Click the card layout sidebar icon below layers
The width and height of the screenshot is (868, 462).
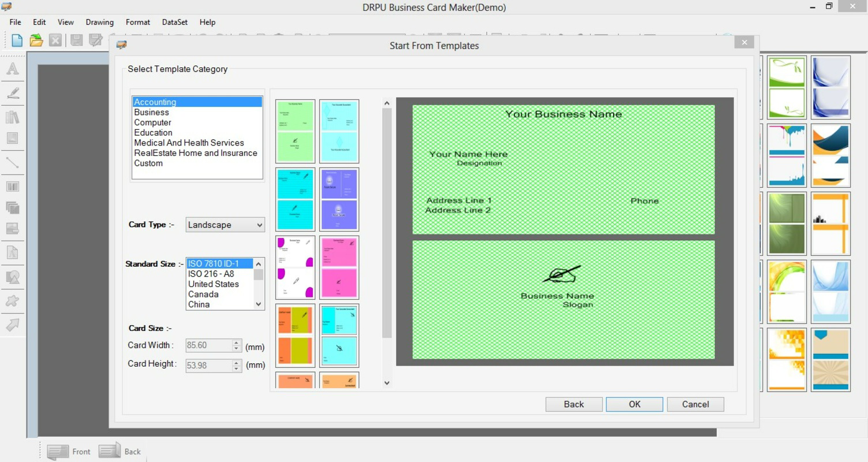(x=13, y=228)
